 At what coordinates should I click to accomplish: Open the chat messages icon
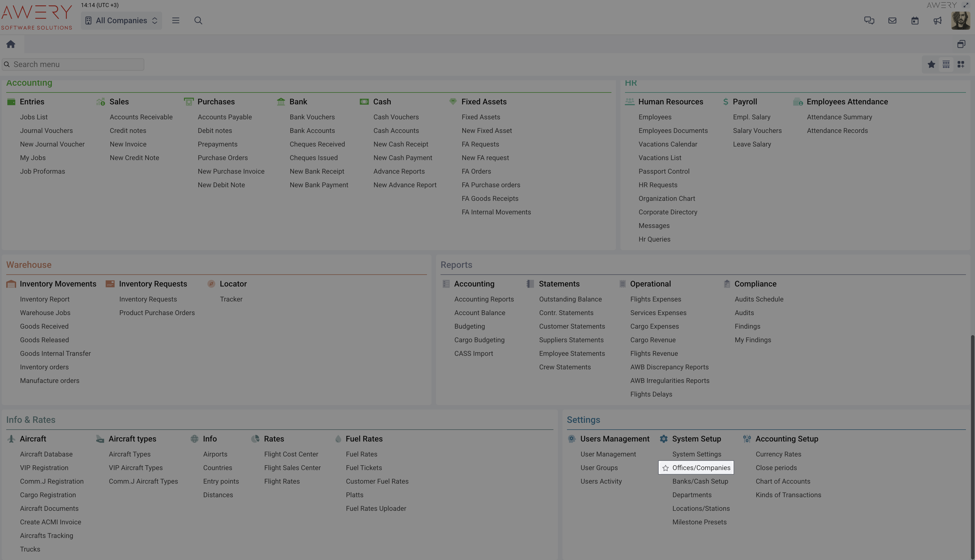click(x=869, y=20)
